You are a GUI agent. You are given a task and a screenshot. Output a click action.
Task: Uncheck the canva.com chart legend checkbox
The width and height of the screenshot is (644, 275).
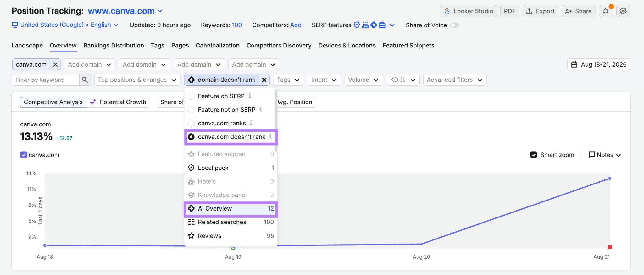[x=24, y=155]
